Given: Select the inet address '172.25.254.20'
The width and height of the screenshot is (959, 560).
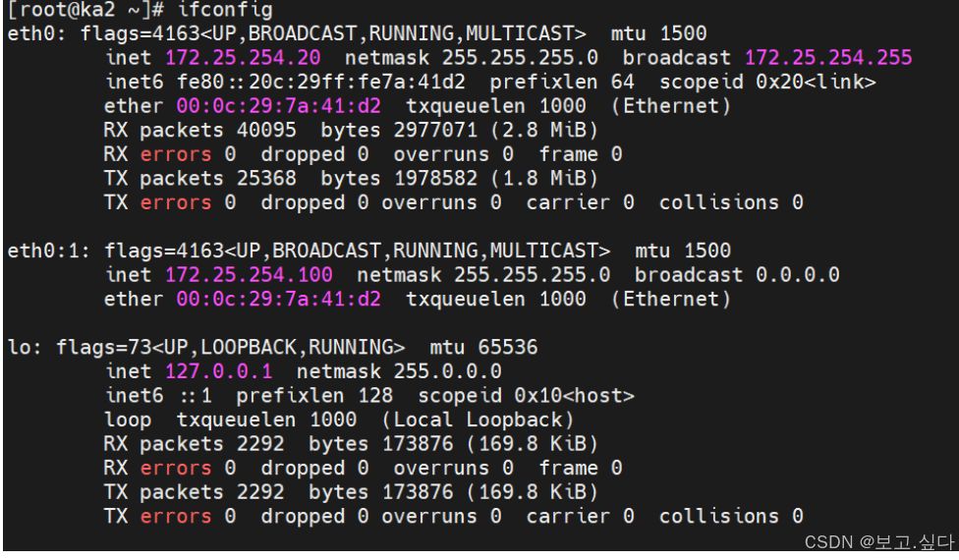Looking at the screenshot, I should (243, 57).
